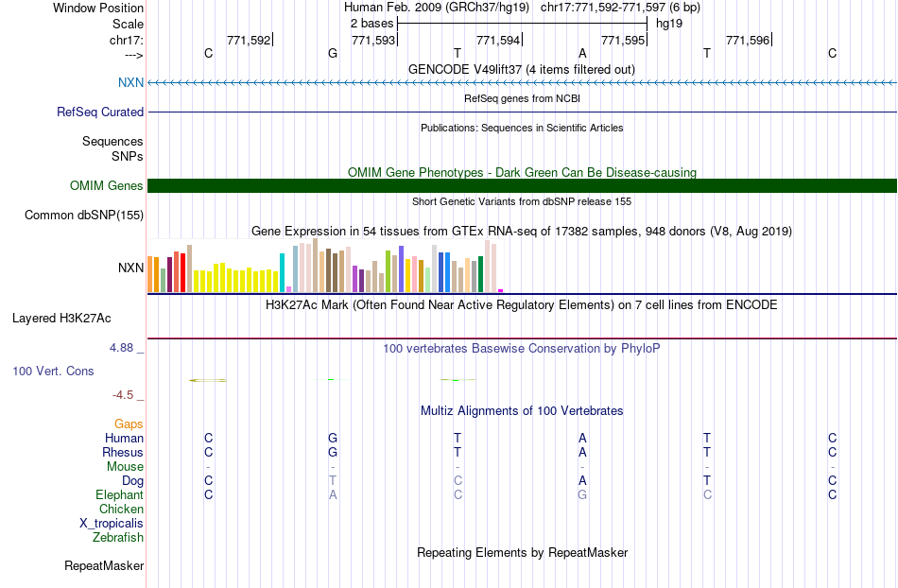
Task: Open Repeating Elements by RepeatMasker title
Action: click(522, 552)
